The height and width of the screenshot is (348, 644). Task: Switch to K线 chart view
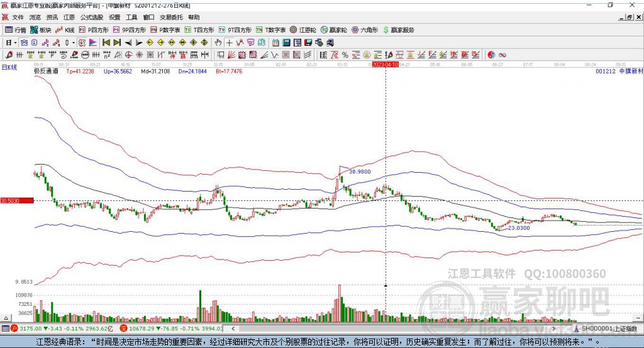point(65,30)
